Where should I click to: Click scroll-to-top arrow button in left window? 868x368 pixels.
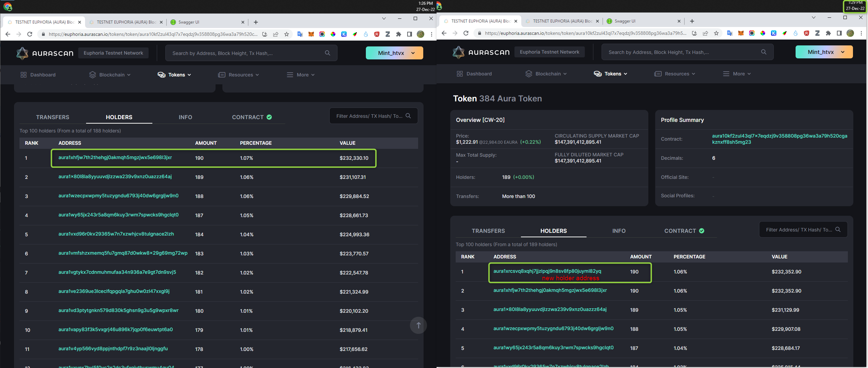pyautogui.click(x=418, y=325)
